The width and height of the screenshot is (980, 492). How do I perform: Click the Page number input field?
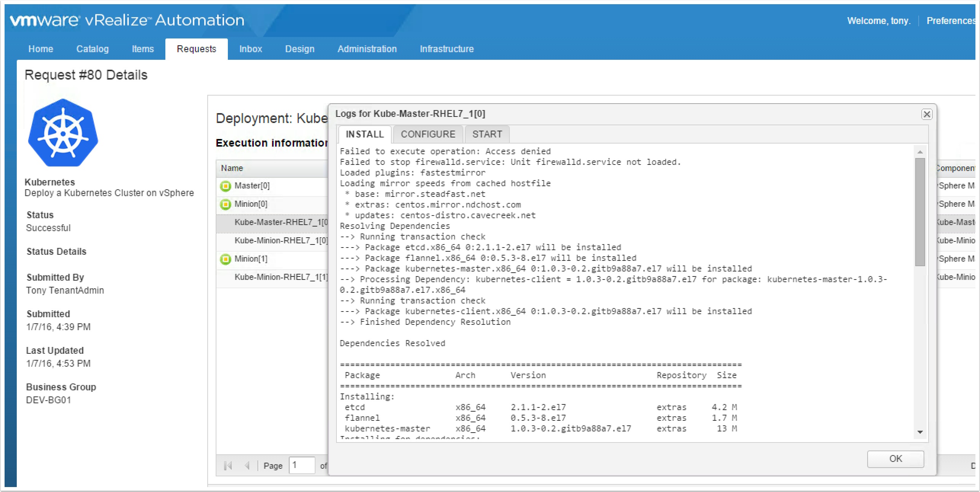[301, 465]
